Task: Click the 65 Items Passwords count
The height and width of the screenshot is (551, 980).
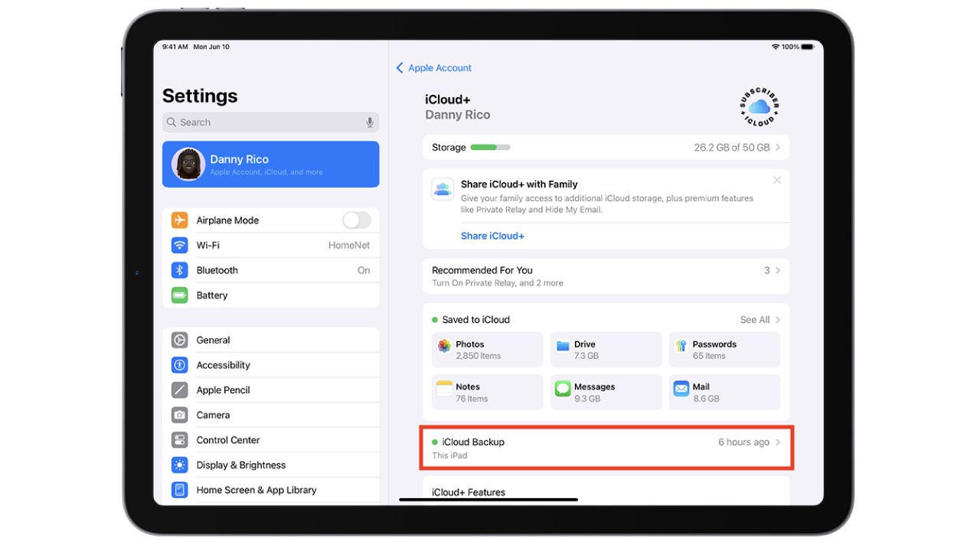Action: pos(709,356)
